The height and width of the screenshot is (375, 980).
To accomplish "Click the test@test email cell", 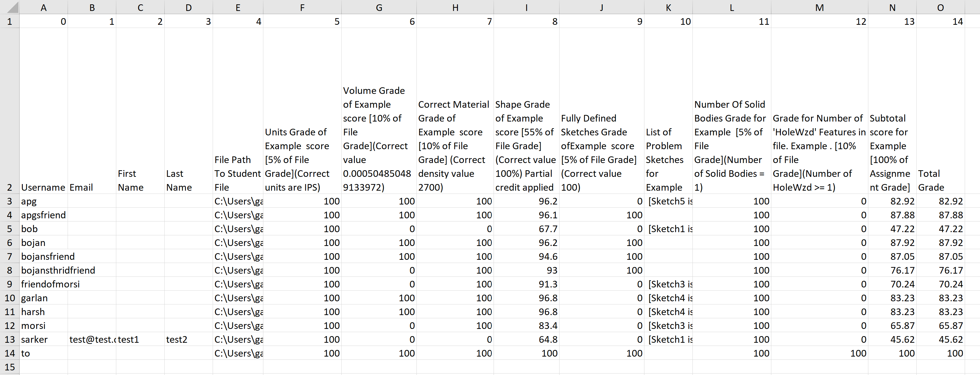I will pos(92,339).
